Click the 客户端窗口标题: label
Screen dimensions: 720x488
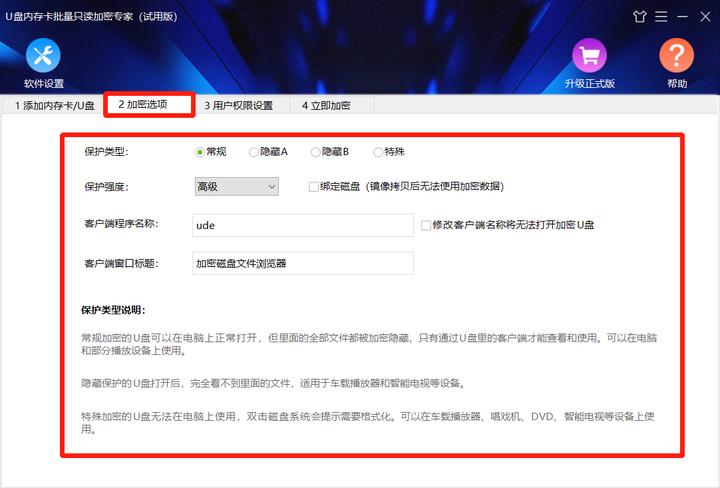[x=121, y=264]
